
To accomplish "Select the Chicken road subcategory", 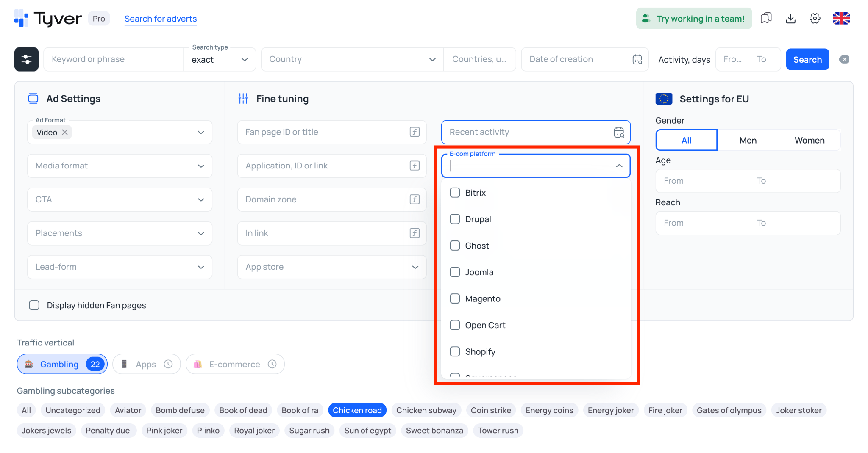I will point(357,410).
